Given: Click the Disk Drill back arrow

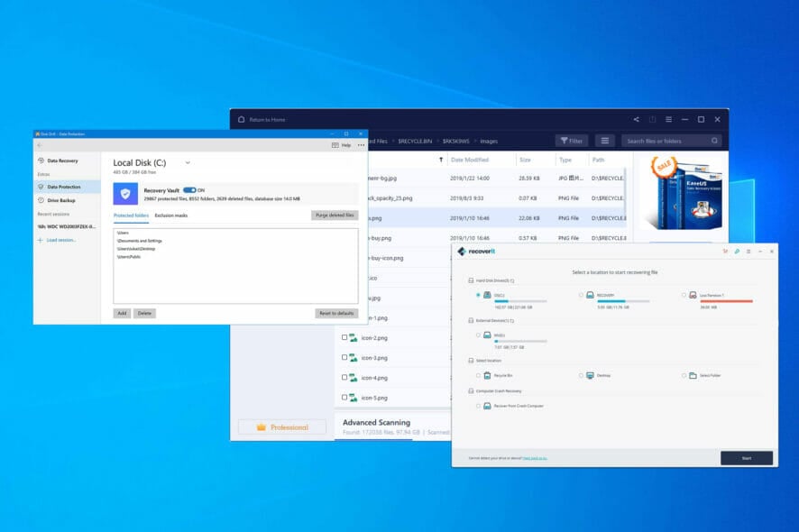Looking at the screenshot, I should click(x=40, y=144).
